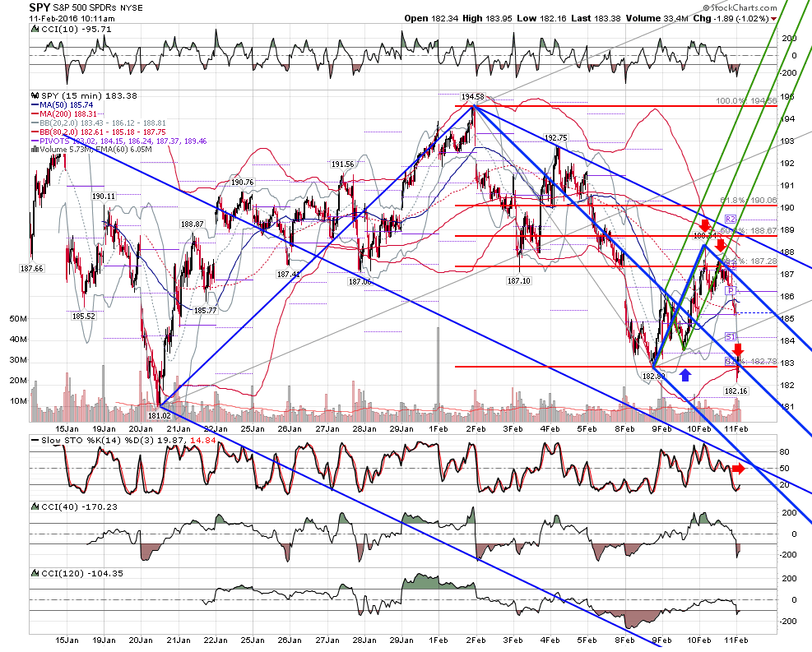Click the 182.80 low price label
The image size is (812, 652).
653,377
